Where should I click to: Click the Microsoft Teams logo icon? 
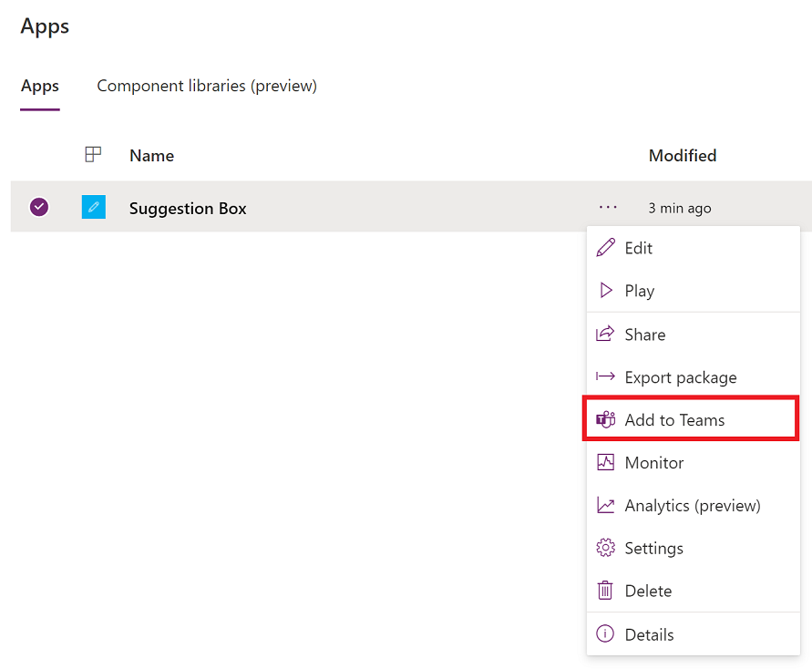[x=605, y=420]
